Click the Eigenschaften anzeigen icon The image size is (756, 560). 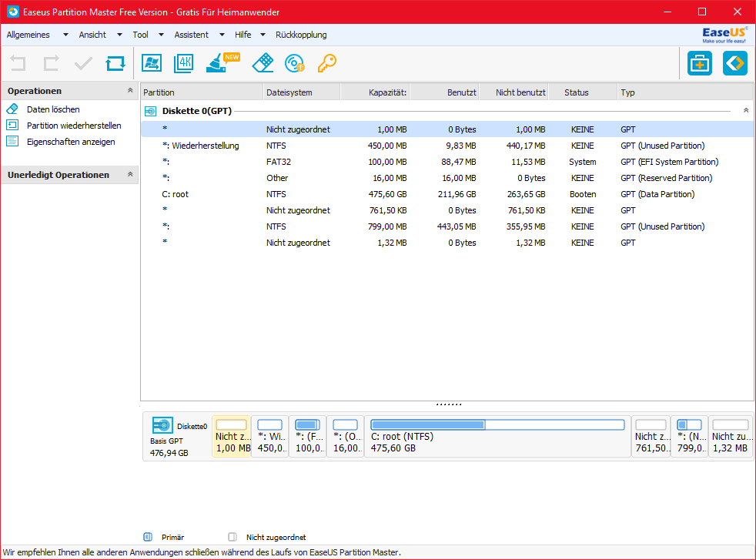point(12,141)
